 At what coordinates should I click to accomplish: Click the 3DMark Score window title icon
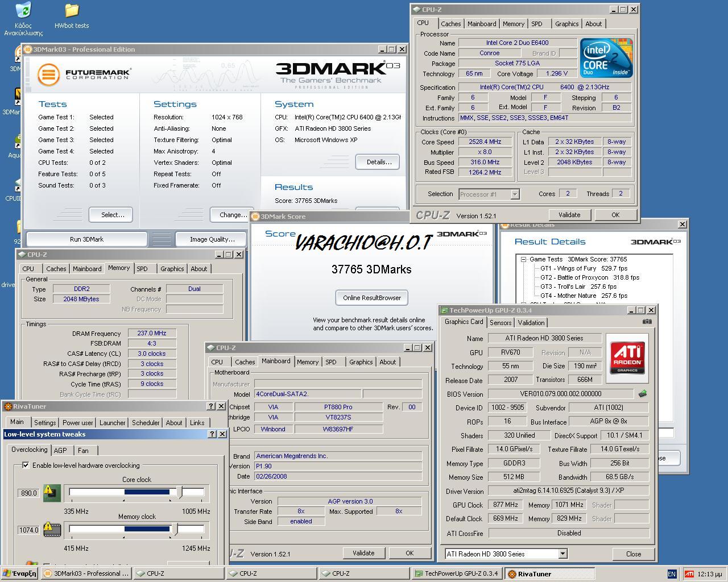click(x=255, y=217)
